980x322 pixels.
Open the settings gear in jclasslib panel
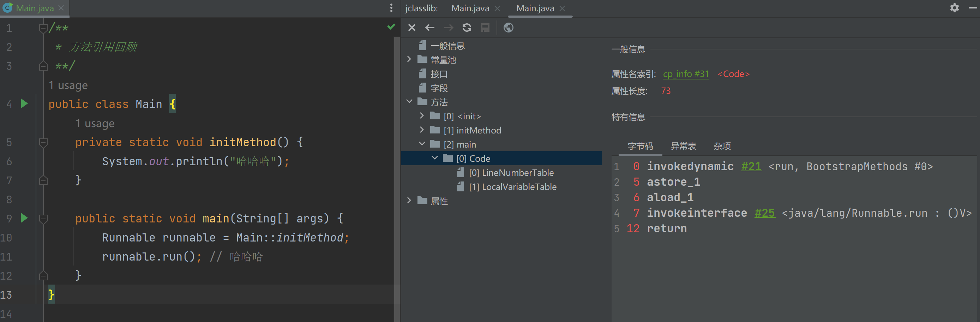954,8
